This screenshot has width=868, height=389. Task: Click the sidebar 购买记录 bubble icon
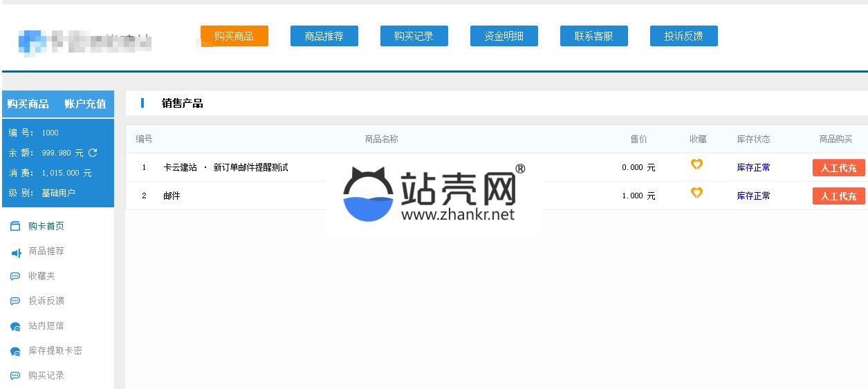(x=15, y=376)
